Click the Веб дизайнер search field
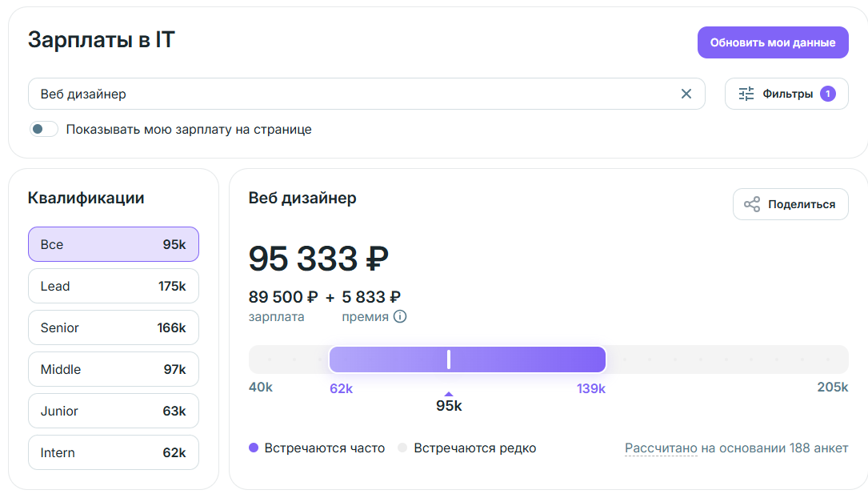Viewport: 868px width, 494px height. click(x=366, y=94)
